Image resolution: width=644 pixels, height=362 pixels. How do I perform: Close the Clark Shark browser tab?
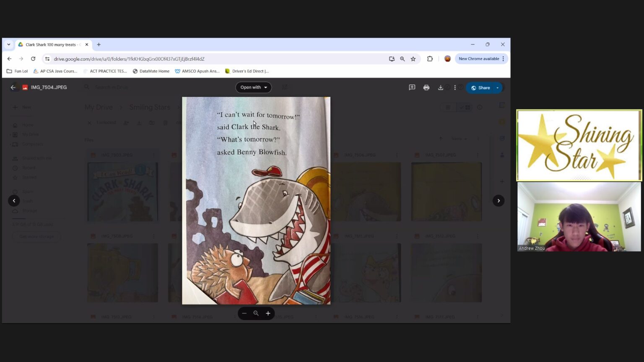pos(87,44)
